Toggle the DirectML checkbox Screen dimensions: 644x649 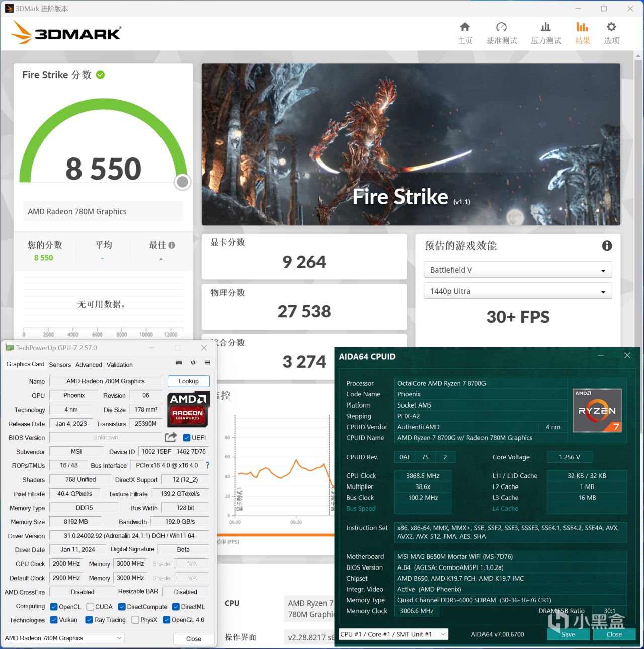click(176, 607)
